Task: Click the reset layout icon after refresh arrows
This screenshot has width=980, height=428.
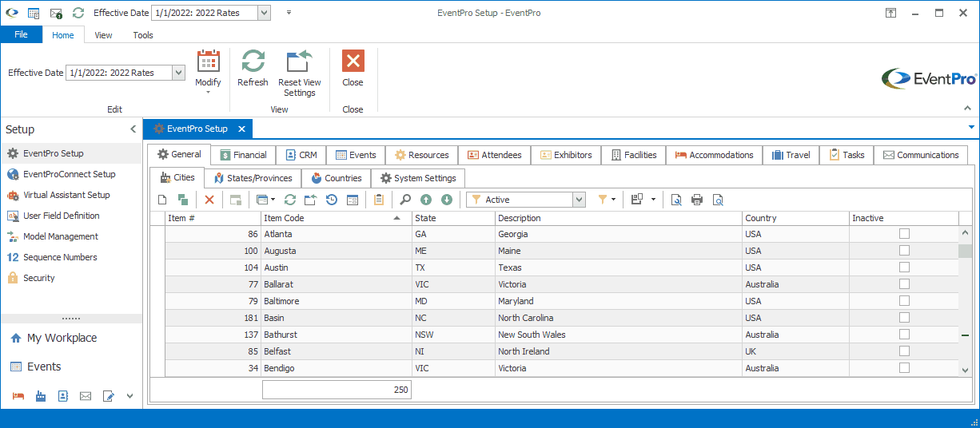Action: click(311, 200)
